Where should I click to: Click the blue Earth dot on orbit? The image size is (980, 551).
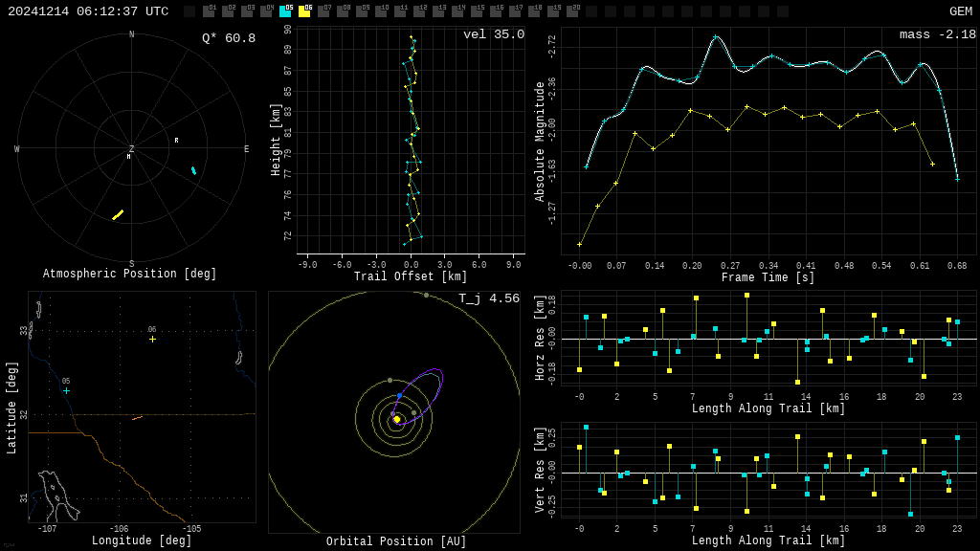pos(399,395)
